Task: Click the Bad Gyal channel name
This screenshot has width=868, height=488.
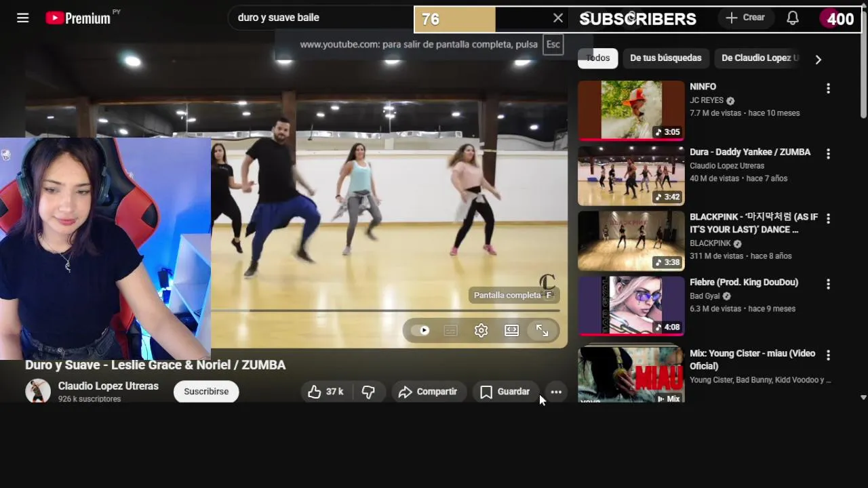Action: point(705,296)
